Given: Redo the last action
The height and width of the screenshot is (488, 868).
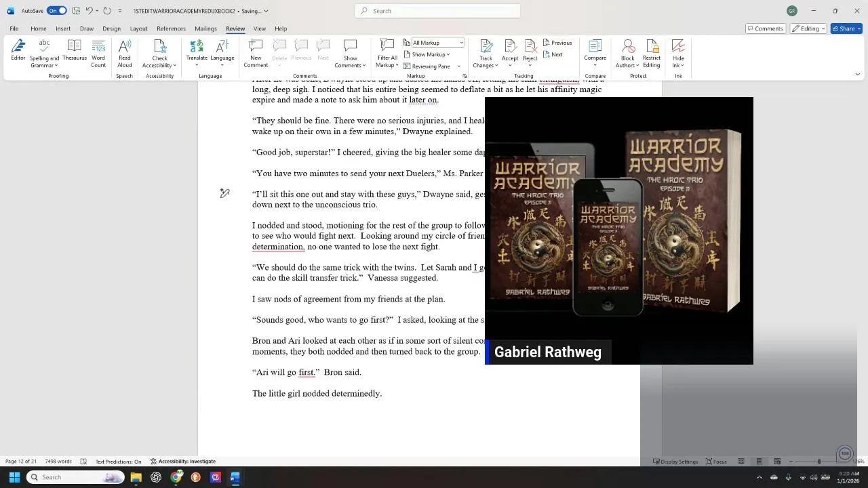Looking at the screenshot, I should 107,11.
